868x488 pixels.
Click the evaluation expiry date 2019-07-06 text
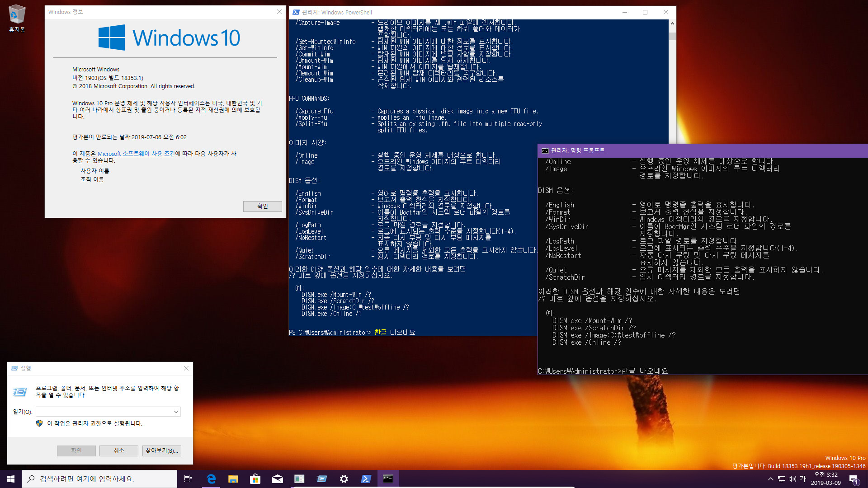point(159,137)
